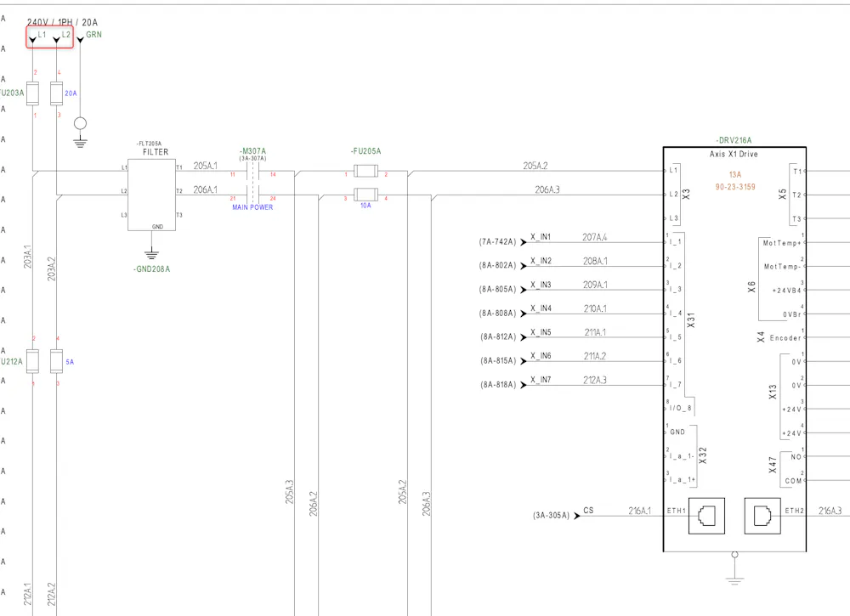Click the vertical 203A.2 wire label
The height and width of the screenshot is (616, 850).
(x=52, y=268)
